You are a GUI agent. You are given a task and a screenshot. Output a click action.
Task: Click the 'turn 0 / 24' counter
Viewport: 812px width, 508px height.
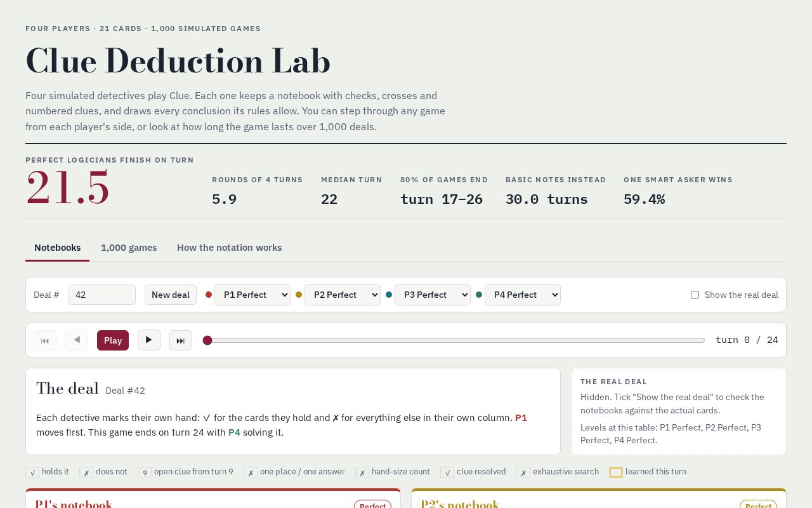click(747, 340)
